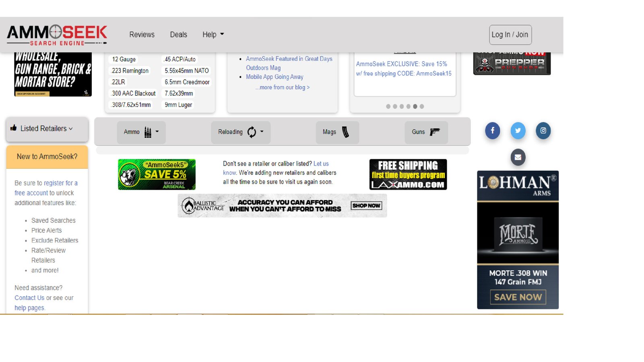The width and height of the screenshot is (644, 362).
Task: Click register for a free account link
Action: (x=46, y=188)
